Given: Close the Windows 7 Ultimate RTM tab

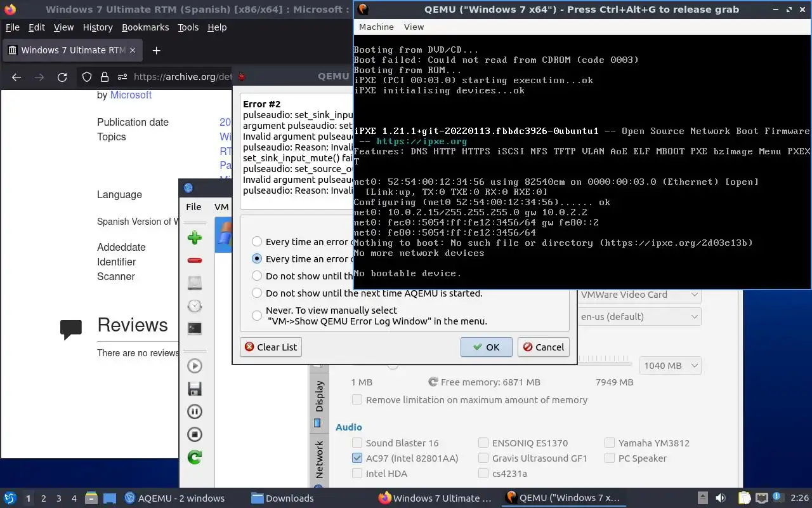Looking at the screenshot, I should (132, 50).
